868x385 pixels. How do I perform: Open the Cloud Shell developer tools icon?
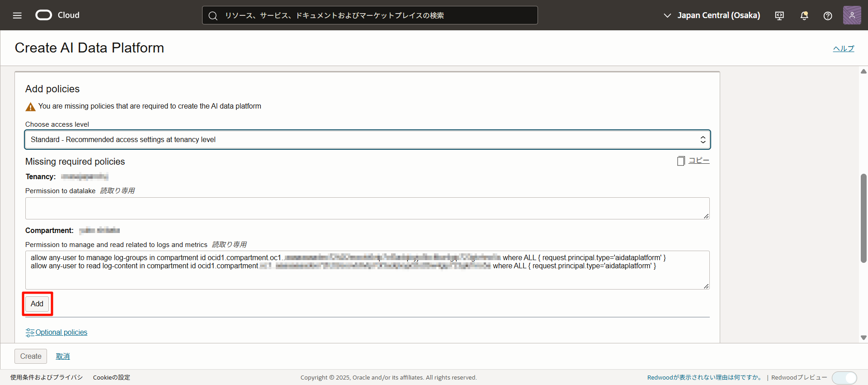(779, 15)
